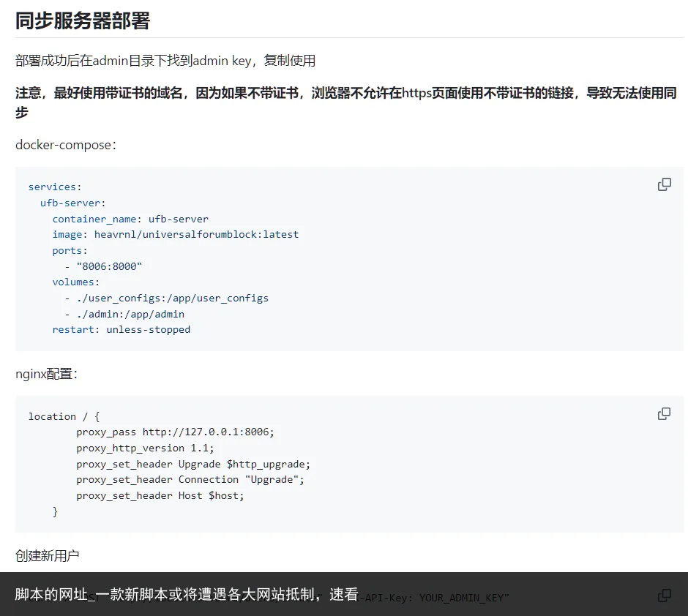Copy the nginx configuration code block
688x616 pixels.
pos(664,414)
